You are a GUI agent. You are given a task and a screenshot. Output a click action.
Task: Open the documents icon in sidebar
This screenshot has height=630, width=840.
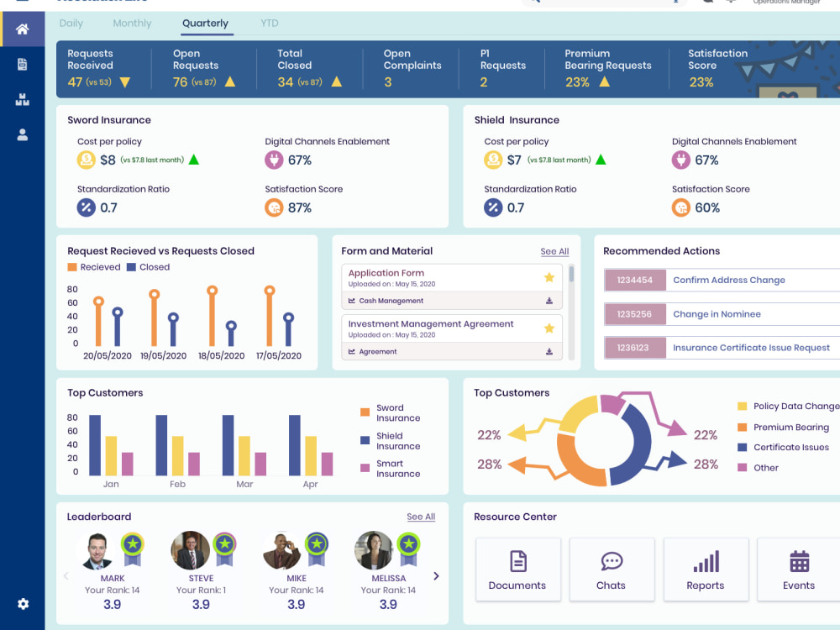click(x=22, y=65)
